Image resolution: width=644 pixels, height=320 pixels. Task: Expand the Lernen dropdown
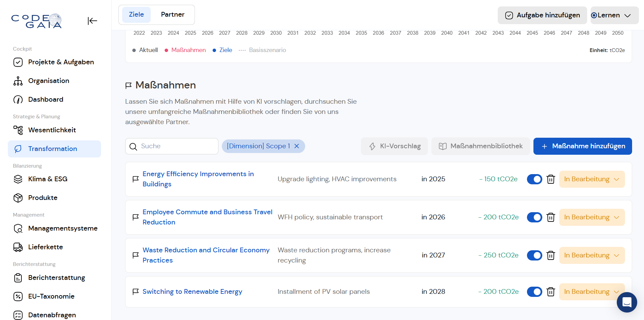(x=614, y=15)
